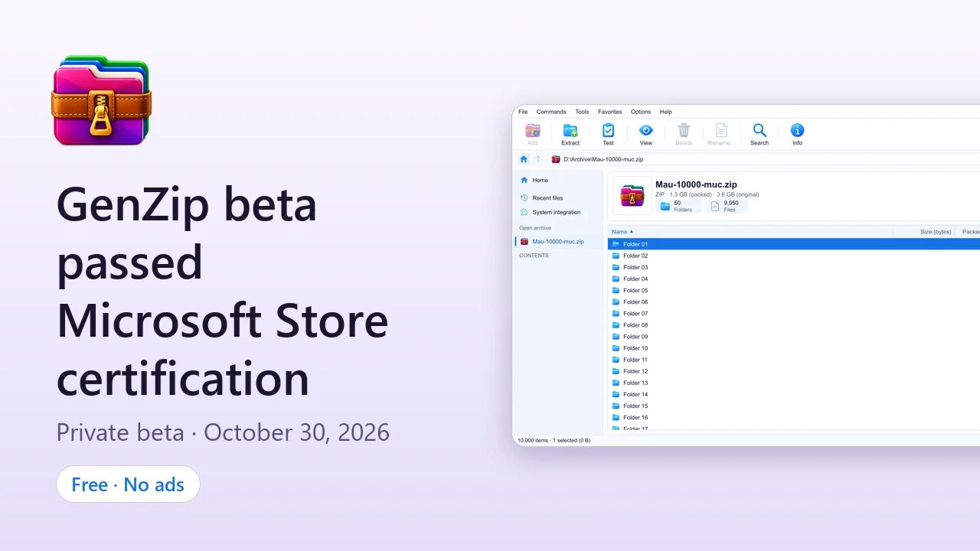This screenshot has height=551, width=980.
Task: Select the Folder 07 row
Action: click(794, 314)
